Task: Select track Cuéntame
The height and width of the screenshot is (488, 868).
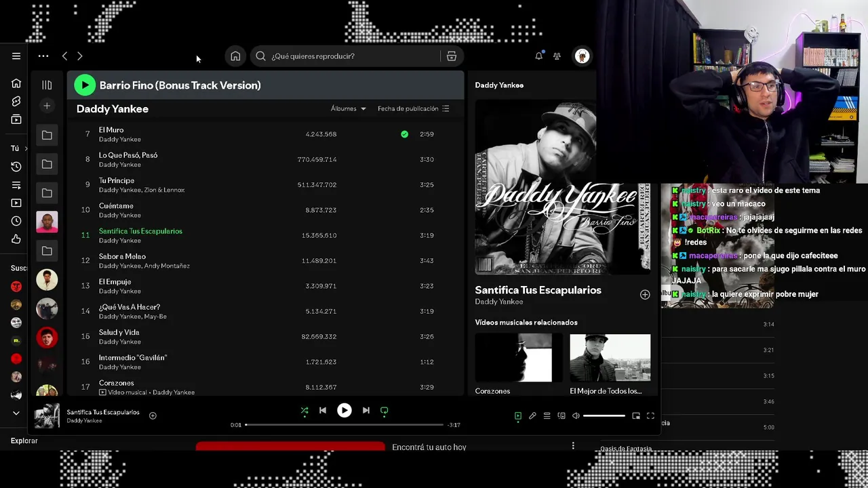Action: [116, 206]
